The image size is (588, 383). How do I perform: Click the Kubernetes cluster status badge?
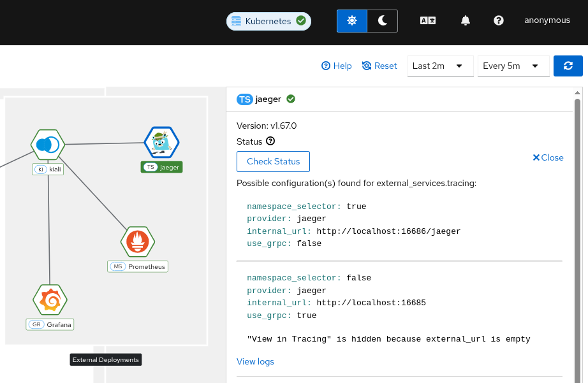268,21
